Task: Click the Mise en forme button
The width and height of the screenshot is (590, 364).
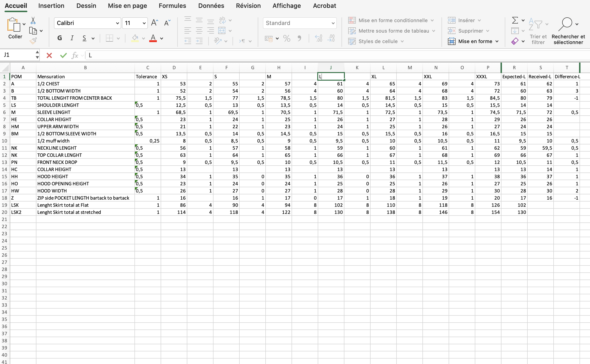Action: point(473,41)
